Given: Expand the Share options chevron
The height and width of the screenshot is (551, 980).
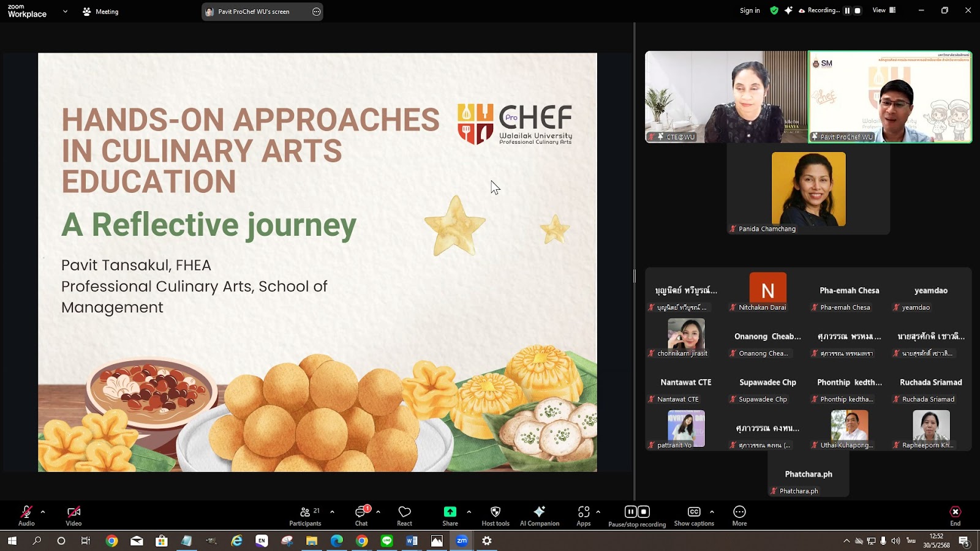Looking at the screenshot, I should pyautogui.click(x=469, y=513).
